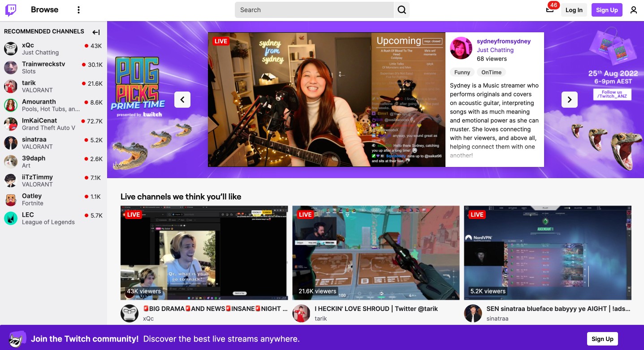
Task: Click Trainwreckstv avatar in sidebar
Action: click(x=11, y=67)
